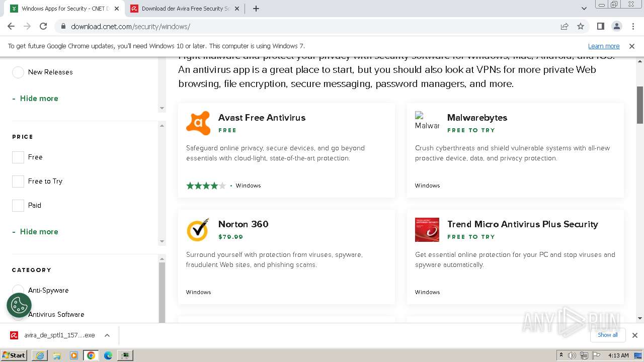This screenshot has height=362, width=644.
Task: Collapse first filter with Hide more
Action: point(35,99)
